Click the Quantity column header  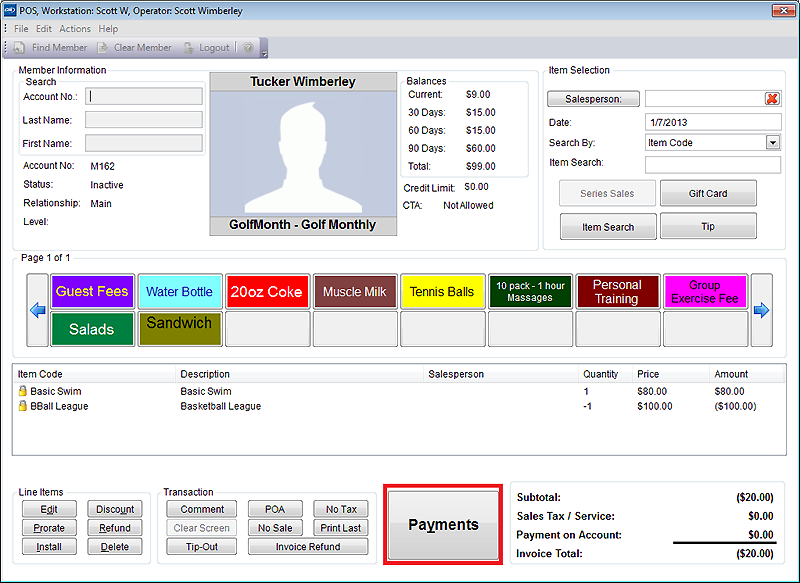click(x=601, y=374)
